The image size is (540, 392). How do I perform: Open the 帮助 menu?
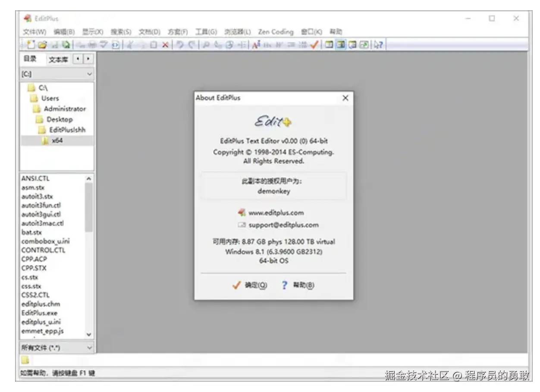click(x=336, y=32)
